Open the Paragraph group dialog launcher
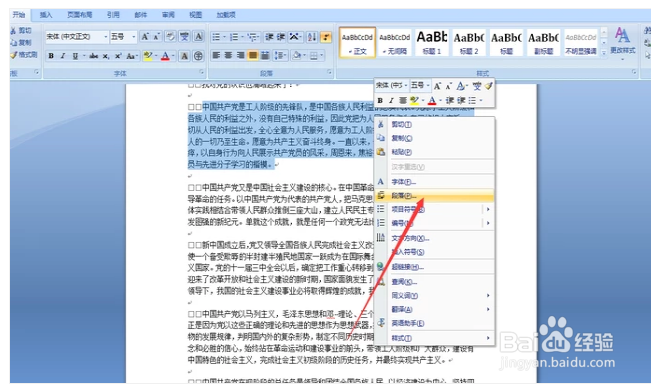Screen dimensions: 651x385 pyautogui.click(x=330, y=72)
